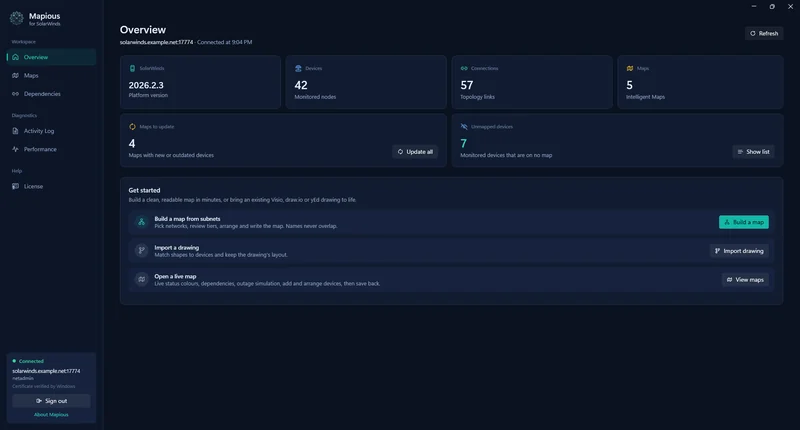
Task: Click 'Monitored devices that are on no map'
Action: (506, 155)
